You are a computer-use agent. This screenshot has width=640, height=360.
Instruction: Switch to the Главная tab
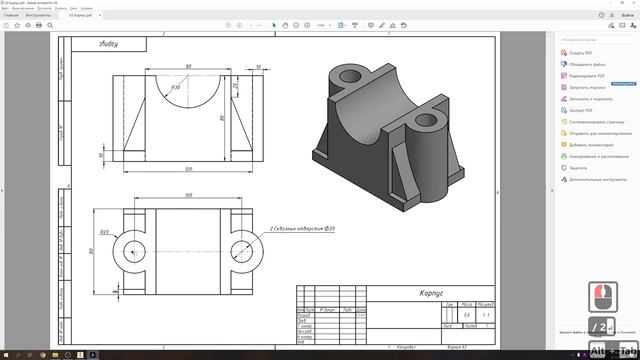coord(11,15)
